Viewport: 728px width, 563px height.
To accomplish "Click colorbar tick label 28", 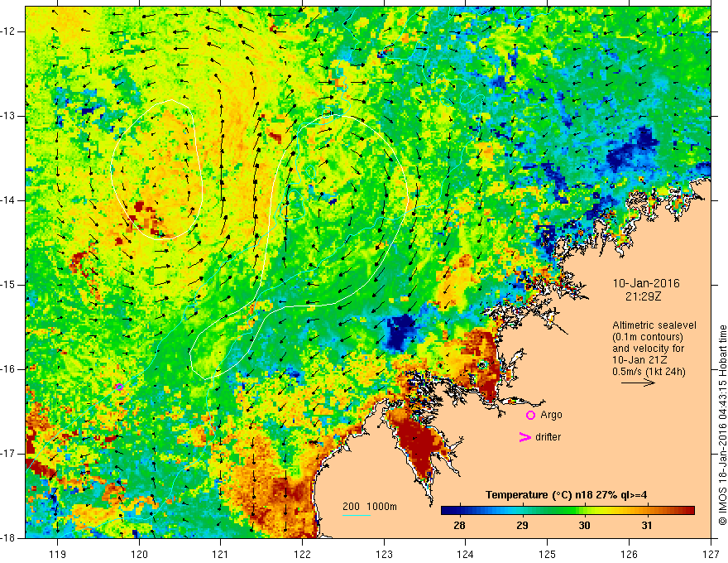I will tap(459, 526).
